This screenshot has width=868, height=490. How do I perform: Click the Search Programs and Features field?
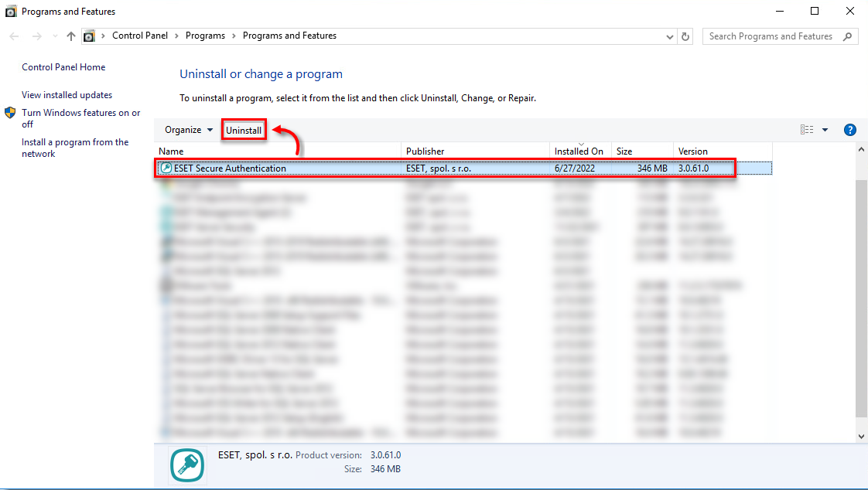[x=770, y=36]
